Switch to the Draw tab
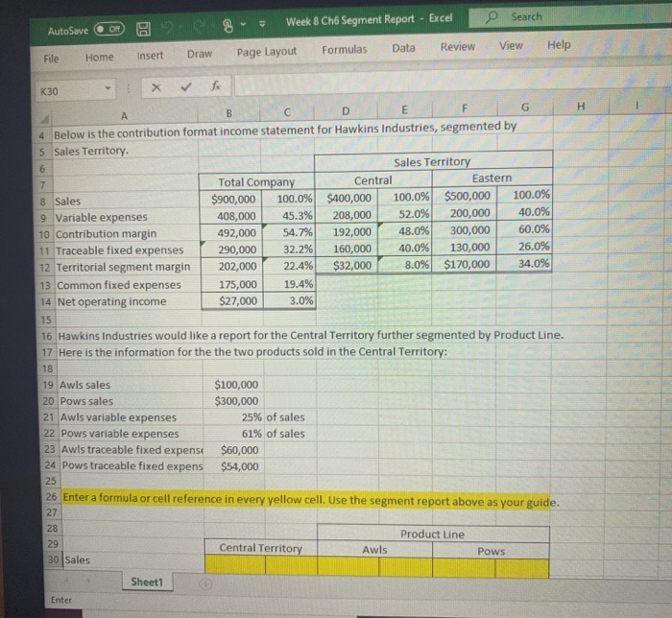The image size is (672, 618). coord(200,54)
